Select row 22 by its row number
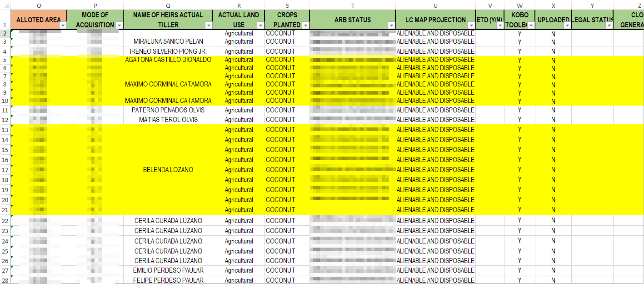 click(5, 221)
